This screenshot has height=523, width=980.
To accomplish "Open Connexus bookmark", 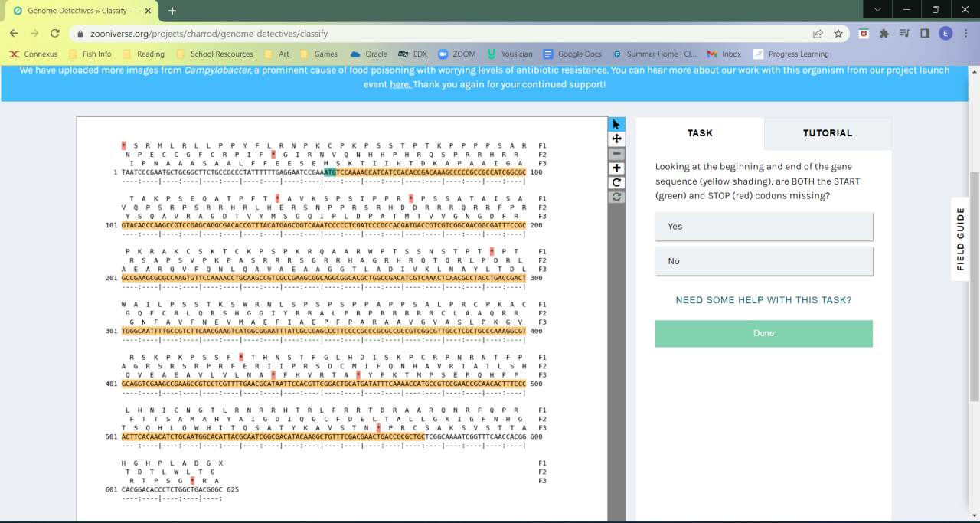I will click(x=33, y=54).
